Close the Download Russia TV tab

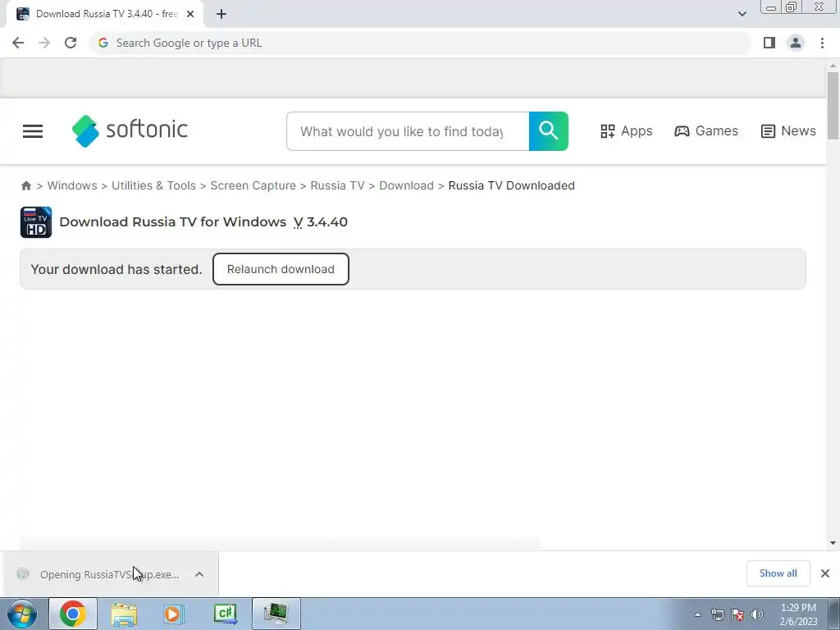click(190, 14)
